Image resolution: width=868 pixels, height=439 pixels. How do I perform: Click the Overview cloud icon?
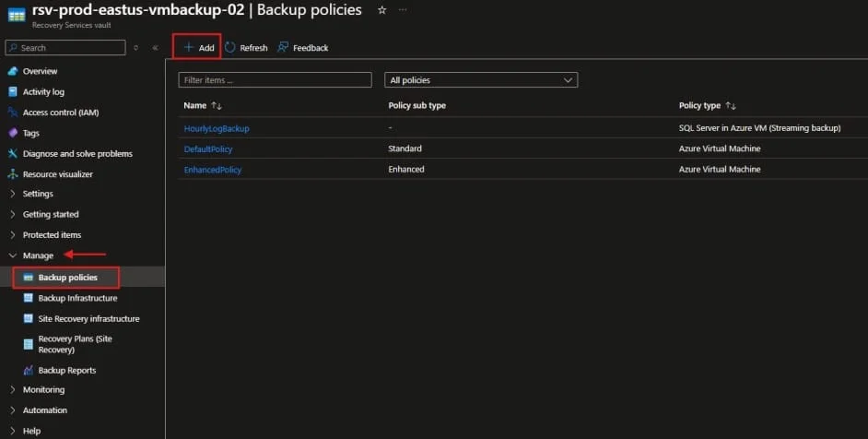13,71
